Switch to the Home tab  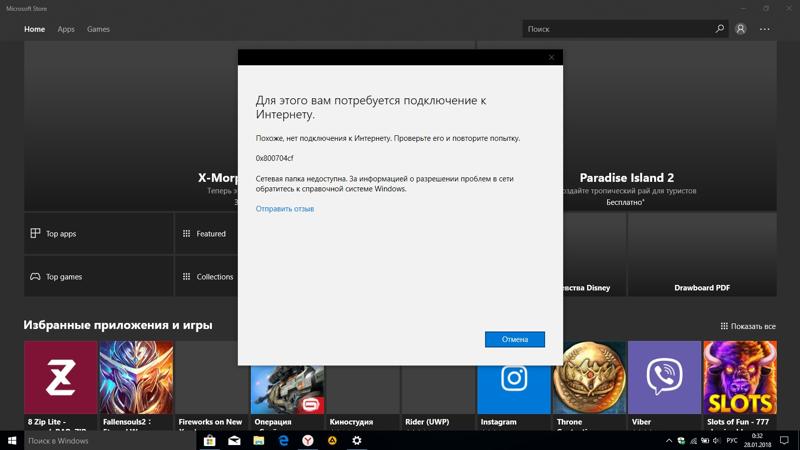(x=35, y=29)
